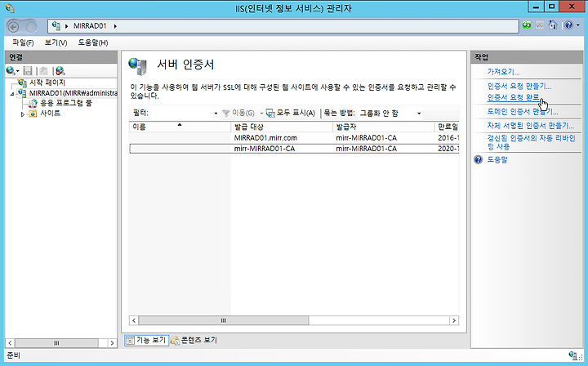Click the 인증서 요청 만들기... link
This screenshot has width=588, height=366.
(x=519, y=87)
